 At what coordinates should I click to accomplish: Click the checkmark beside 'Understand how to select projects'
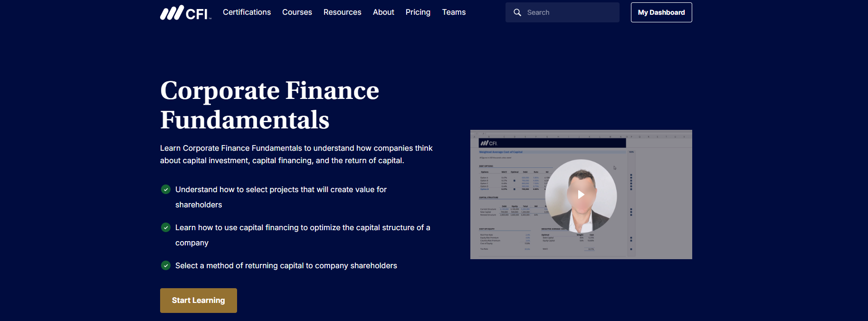[x=166, y=189]
